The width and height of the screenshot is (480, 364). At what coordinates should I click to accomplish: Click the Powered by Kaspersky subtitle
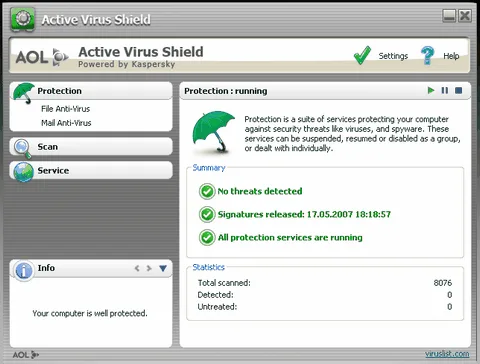127,64
